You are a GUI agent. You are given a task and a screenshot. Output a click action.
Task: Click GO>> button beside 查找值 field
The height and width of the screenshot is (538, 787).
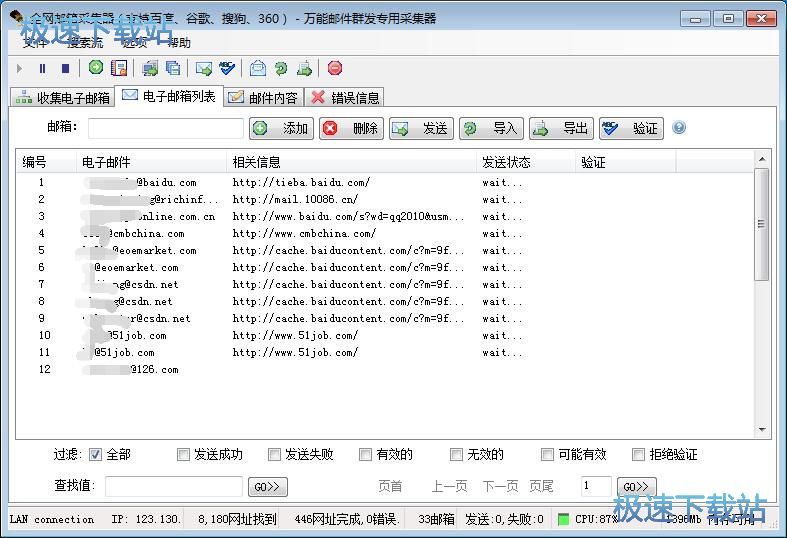click(268, 487)
